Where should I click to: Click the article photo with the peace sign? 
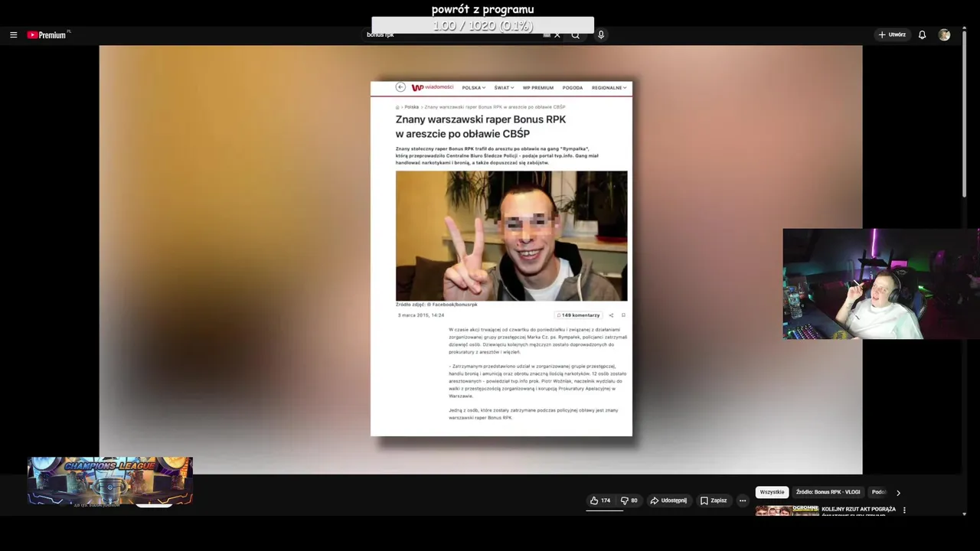511,236
